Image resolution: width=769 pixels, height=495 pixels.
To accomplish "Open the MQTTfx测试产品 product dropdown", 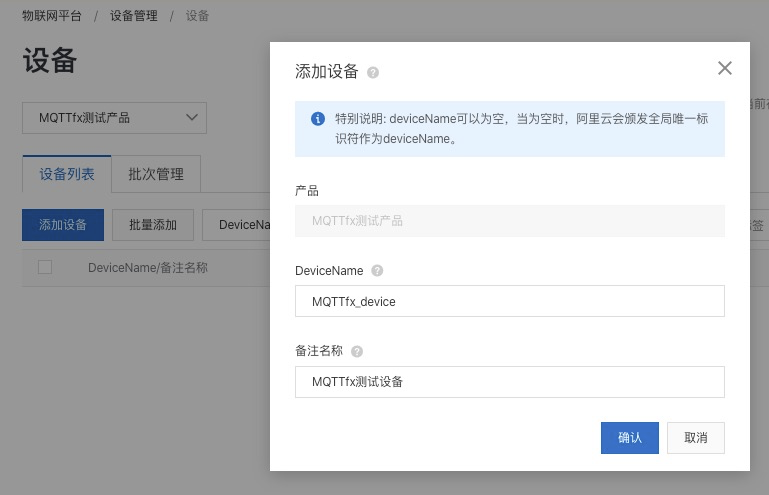I will tap(114, 118).
